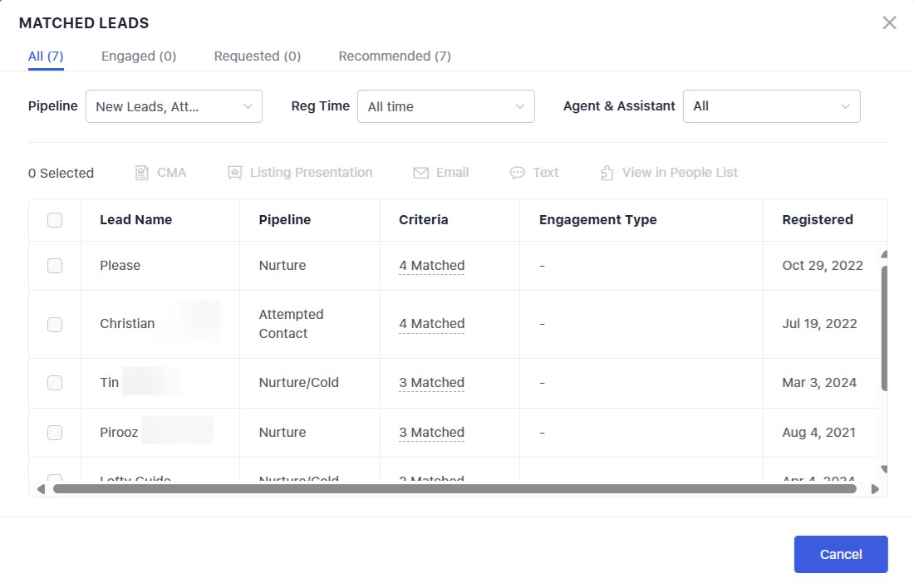Expand the Reg Time dropdown
Viewport: 914px width, 588px height.
click(x=445, y=106)
